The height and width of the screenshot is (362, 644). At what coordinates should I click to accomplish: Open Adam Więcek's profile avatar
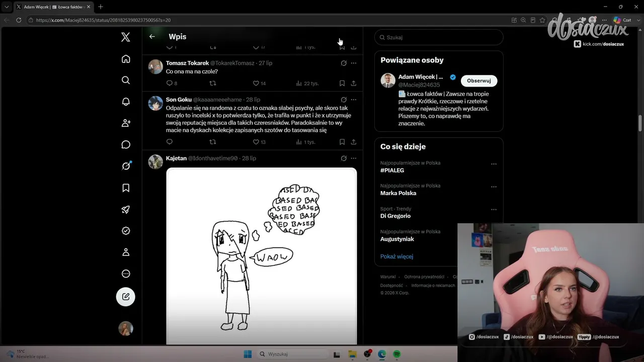pyautogui.click(x=388, y=80)
